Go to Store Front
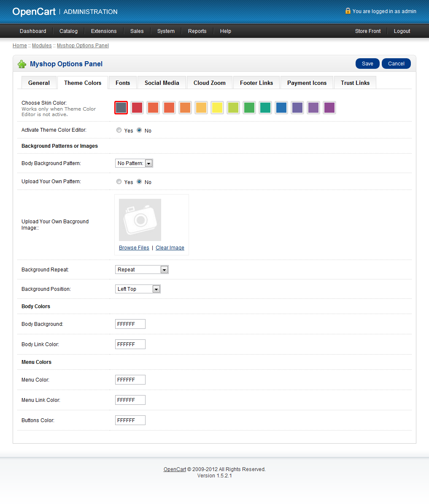This screenshot has height=504, width=429. click(x=368, y=31)
